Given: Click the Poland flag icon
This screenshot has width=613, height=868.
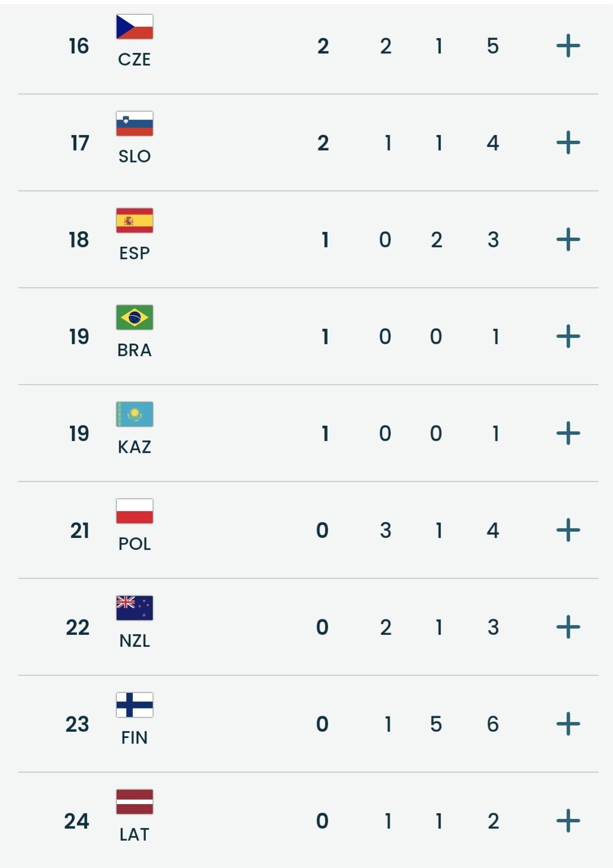Looking at the screenshot, I should coord(134,511).
